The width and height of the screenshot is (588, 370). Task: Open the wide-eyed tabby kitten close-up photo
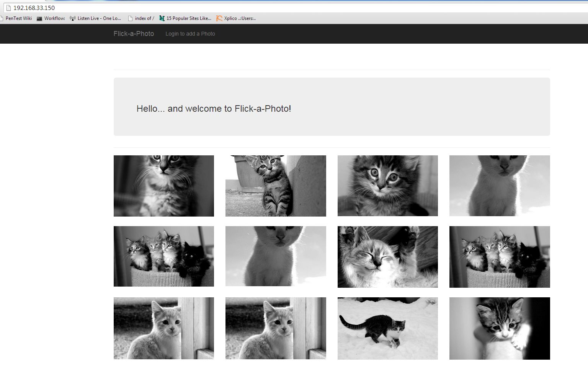387,186
